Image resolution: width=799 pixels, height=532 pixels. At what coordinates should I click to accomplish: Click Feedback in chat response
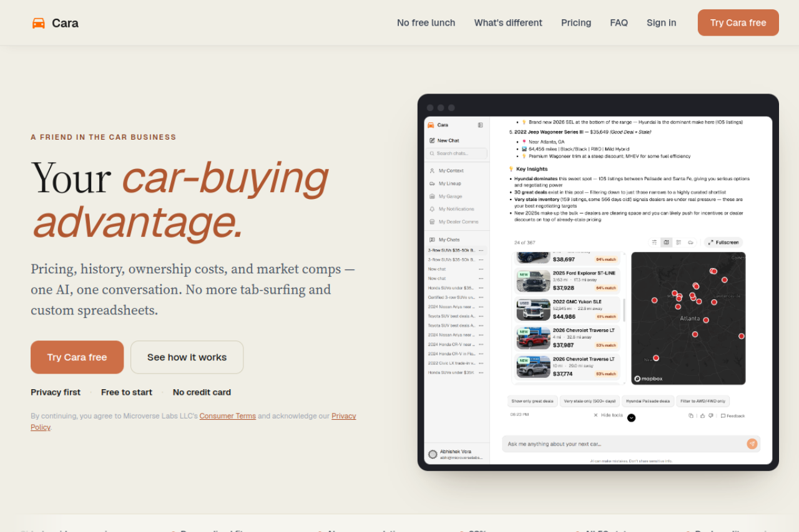732,415
